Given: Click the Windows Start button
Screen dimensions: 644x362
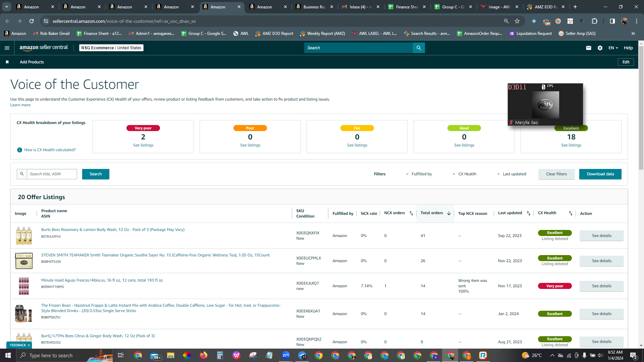Looking at the screenshot, I should [x=8, y=355].
